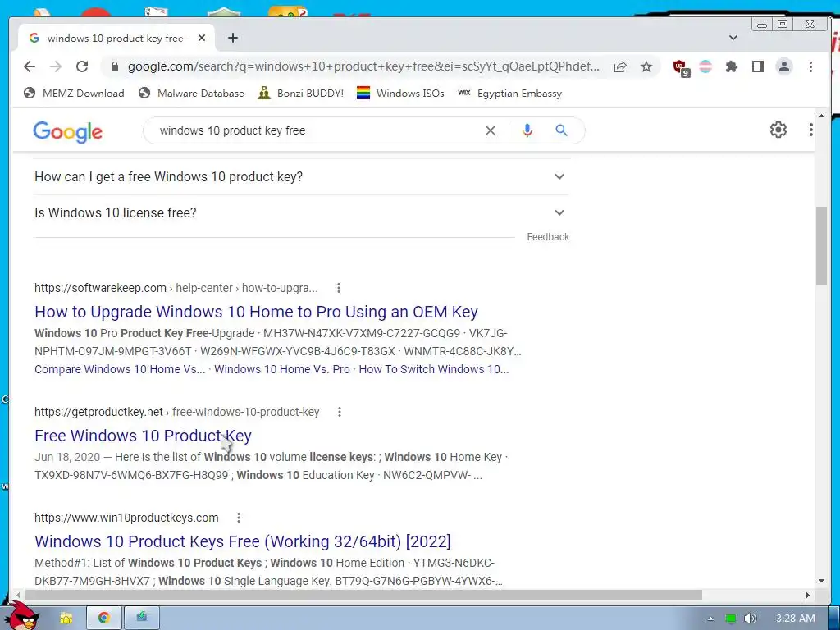
Task: Open the MEMZ Download bookmark
Action: 74,94
